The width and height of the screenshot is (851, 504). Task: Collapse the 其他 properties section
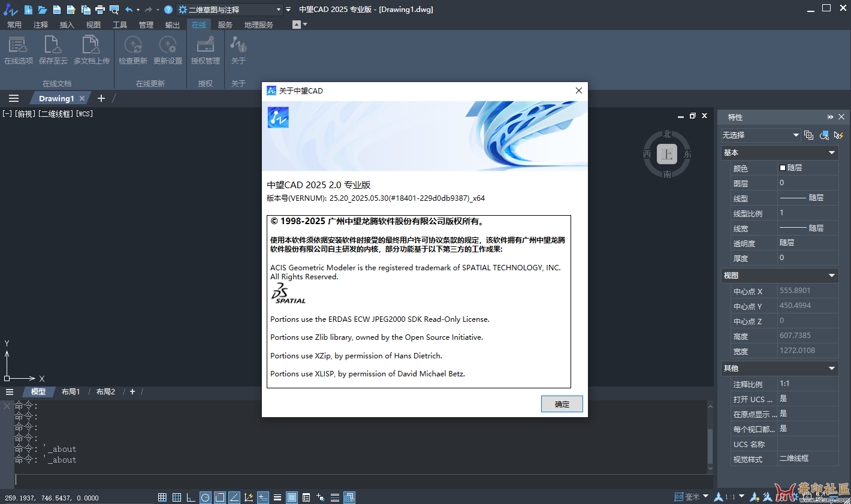tap(832, 369)
